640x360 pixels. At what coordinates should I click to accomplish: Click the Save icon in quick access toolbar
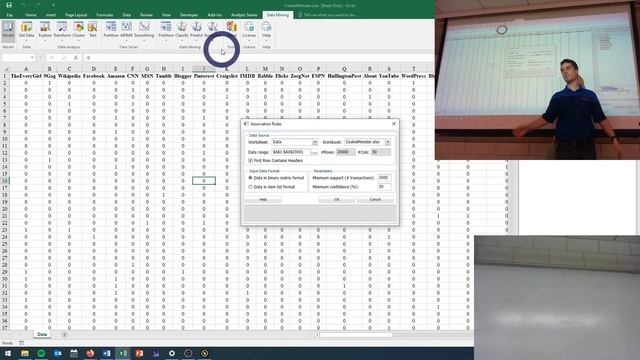tap(9, 5)
